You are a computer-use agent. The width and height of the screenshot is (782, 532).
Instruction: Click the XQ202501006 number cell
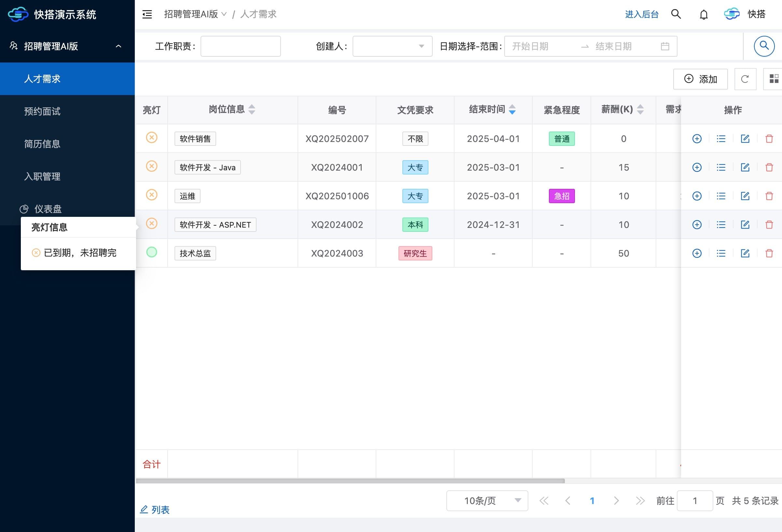[337, 196]
